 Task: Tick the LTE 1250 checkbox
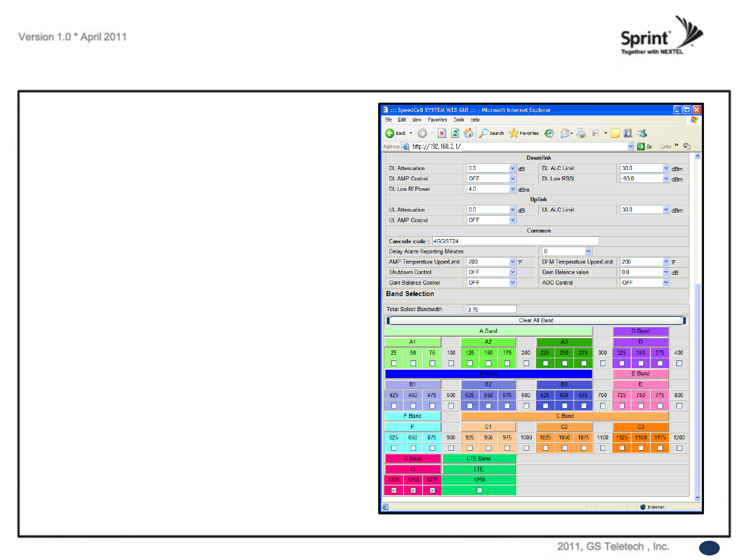479,491
